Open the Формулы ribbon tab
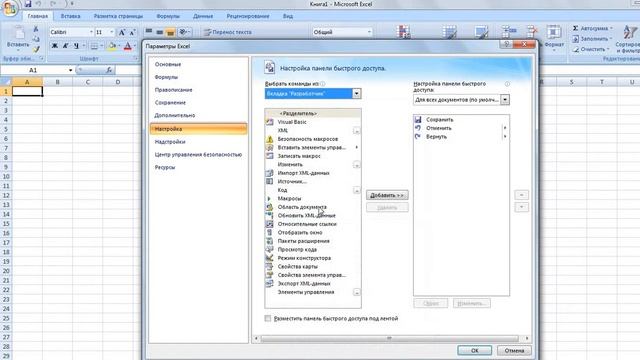Screen dimensions: 640x360 point(168,16)
